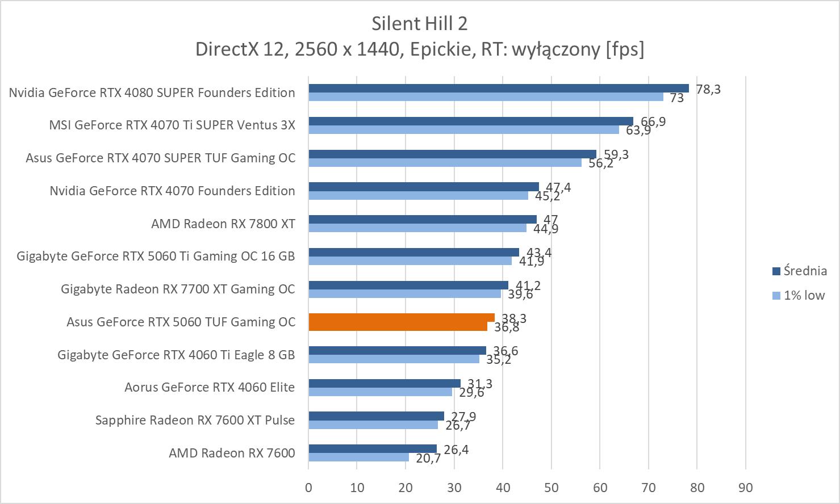The height and width of the screenshot is (504, 840).
Task: Click the 20,7 data label
Action: coord(428,458)
